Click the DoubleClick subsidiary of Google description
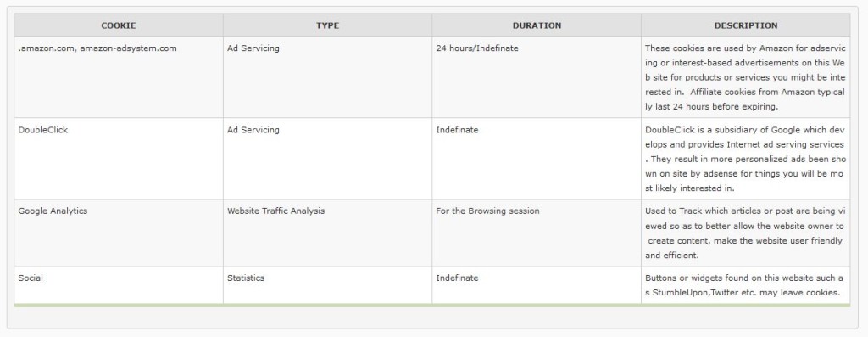 746,159
